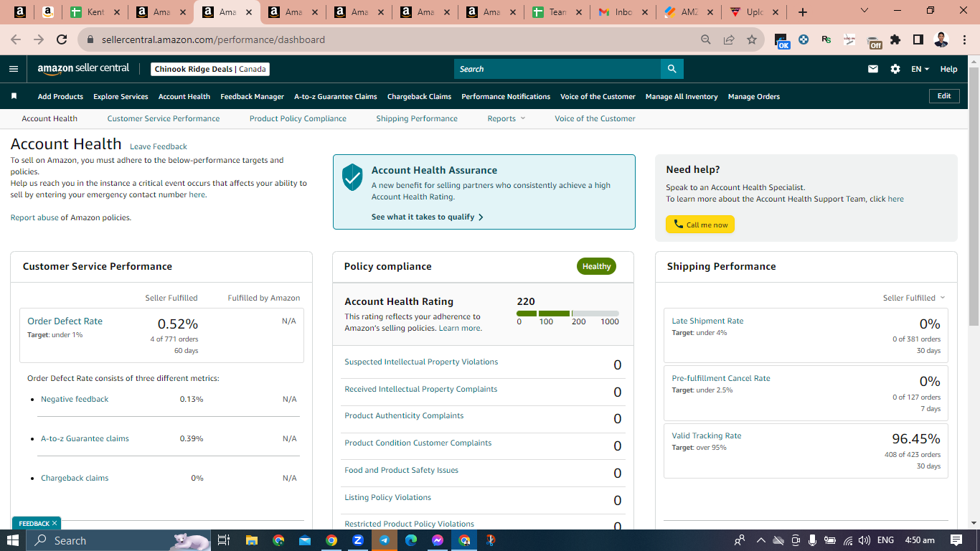
Task: Click the Windows taskbar search box
Action: click(x=118, y=540)
